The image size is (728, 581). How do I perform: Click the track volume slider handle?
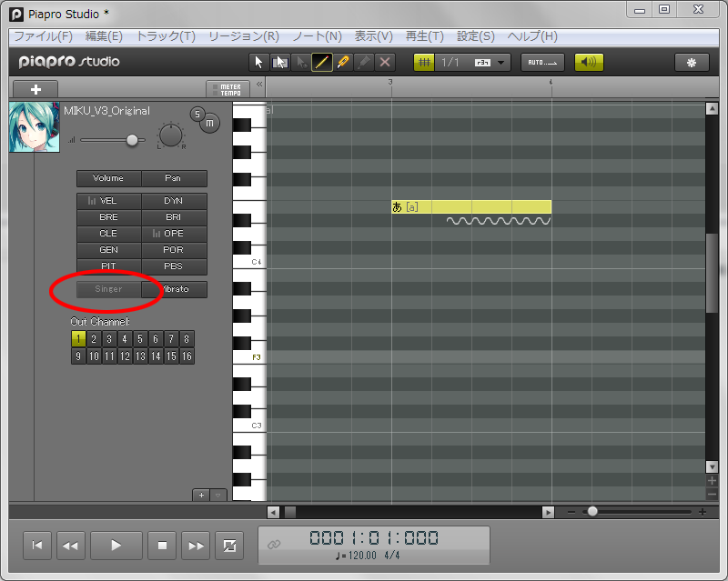[132, 140]
